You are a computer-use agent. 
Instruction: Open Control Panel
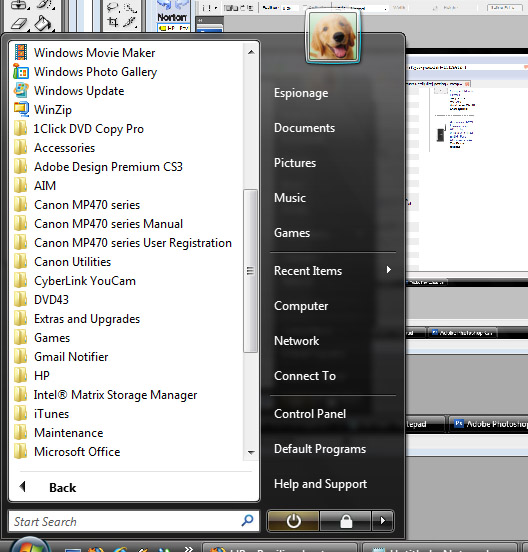[x=310, y=414]
